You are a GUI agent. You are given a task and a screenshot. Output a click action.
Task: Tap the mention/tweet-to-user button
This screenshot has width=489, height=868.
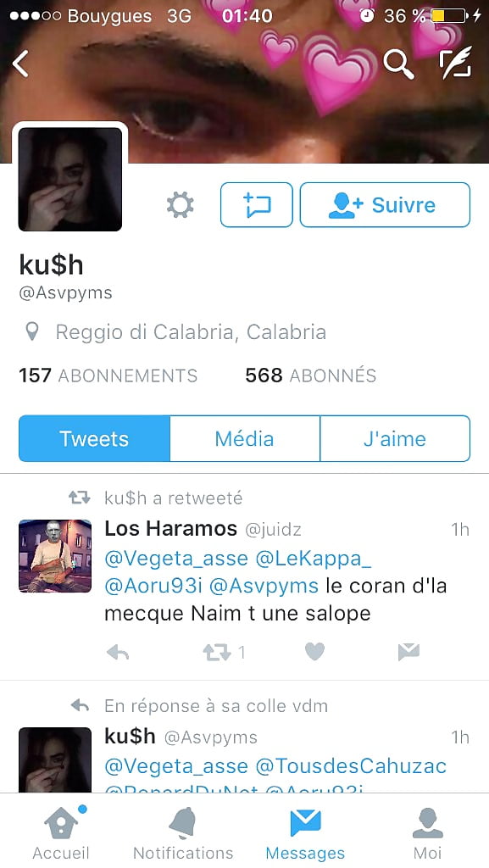coord(257,205)
